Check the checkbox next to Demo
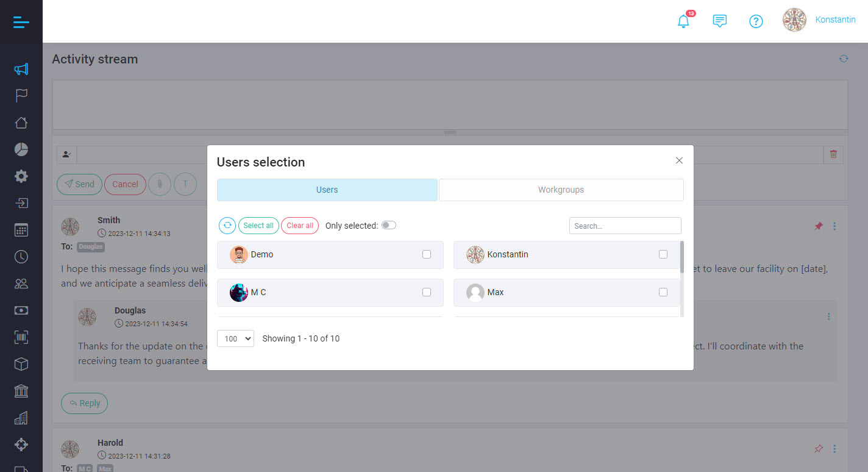The height and width of the screenshot is (472, 868). [x=426, y=254]
